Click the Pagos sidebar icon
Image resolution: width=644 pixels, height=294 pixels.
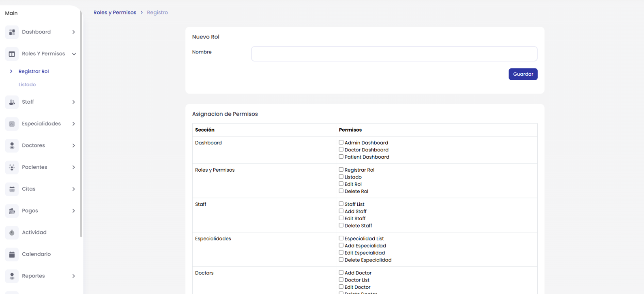pyautogui.click(x=12, y=211)
